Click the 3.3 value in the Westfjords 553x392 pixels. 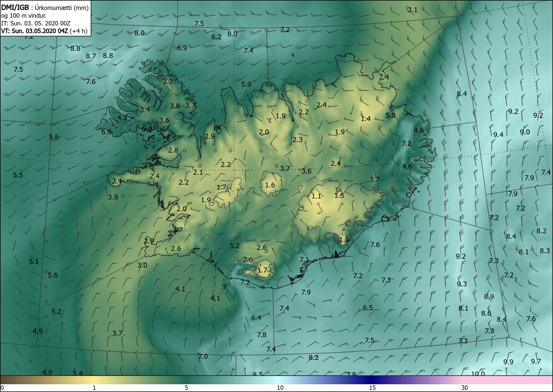[x=168, y=81]
